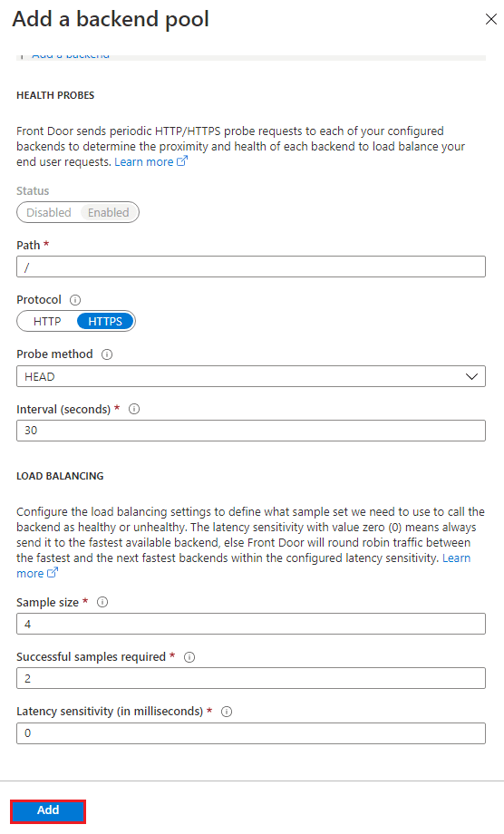
Task: Click the Latency sensitivity input field
Action: tap(251, 733)
